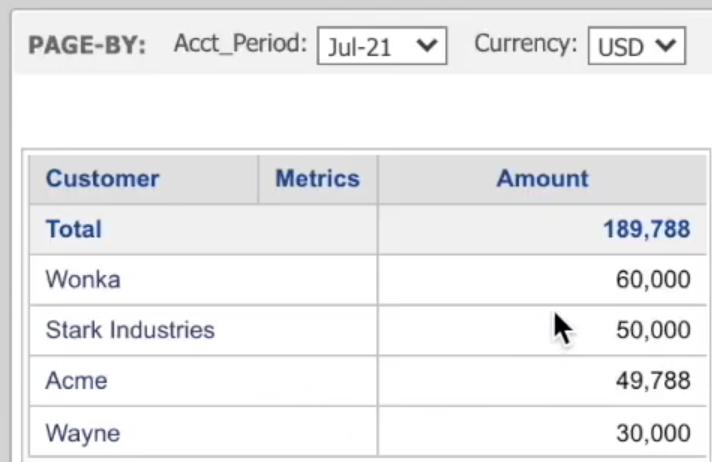This screenshot has width=712, height=462.
Task: Click the PAGE-BY label
Action: (x=87, y=46)
